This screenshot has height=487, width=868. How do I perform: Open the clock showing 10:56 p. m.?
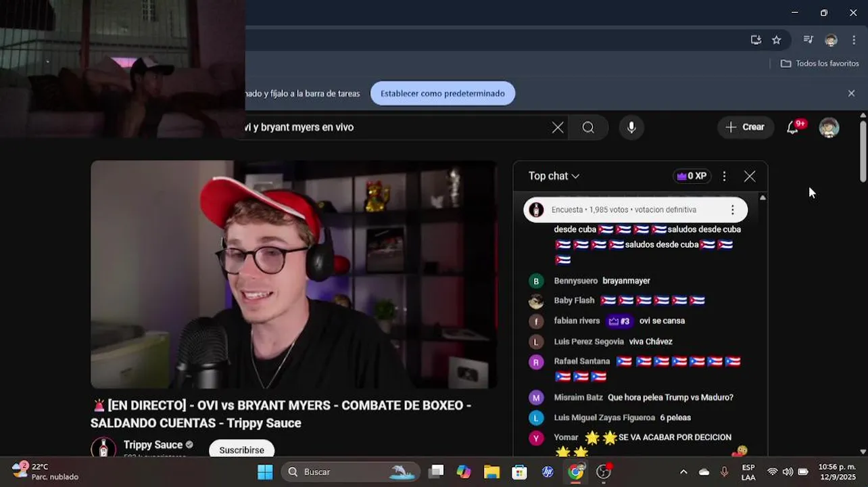click(837, 471)
